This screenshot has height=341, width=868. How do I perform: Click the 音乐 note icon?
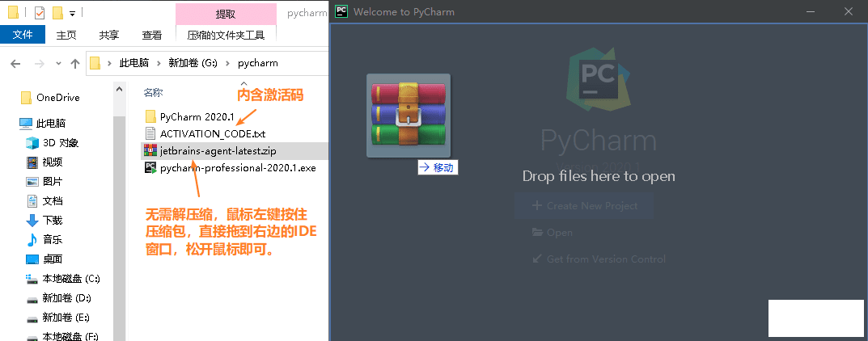pyautogui.click(x=32, y=240)
